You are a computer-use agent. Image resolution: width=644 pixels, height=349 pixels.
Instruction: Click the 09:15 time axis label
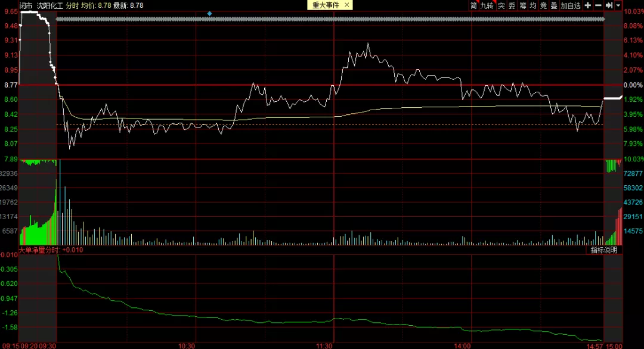coord(11,345)
